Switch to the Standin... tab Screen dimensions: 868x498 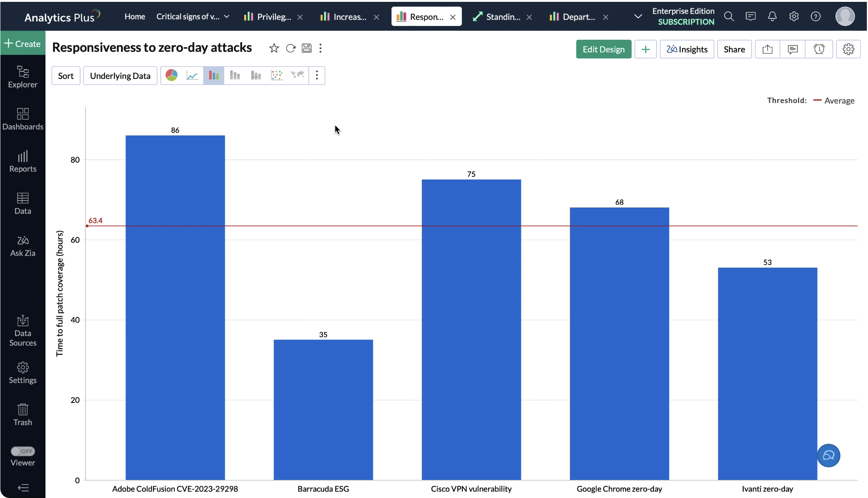502,17
